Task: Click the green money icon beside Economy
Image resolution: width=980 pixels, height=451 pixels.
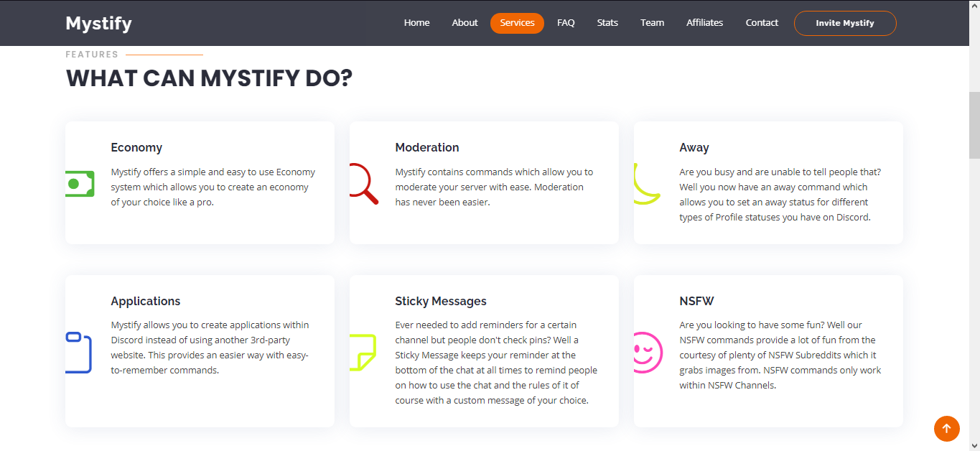Action: 80,184
